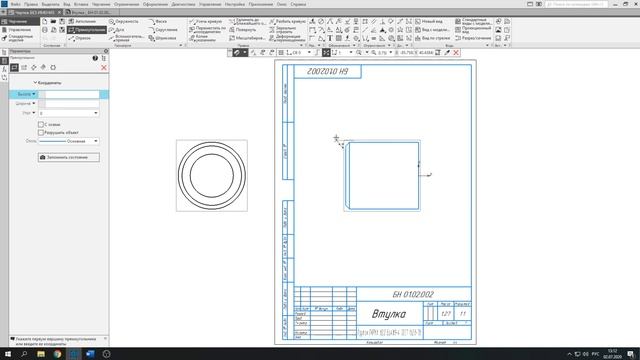The height and width of the screenshot is (360, 640).
Task: Select the Автолиния tool
Action: [82, 21]
